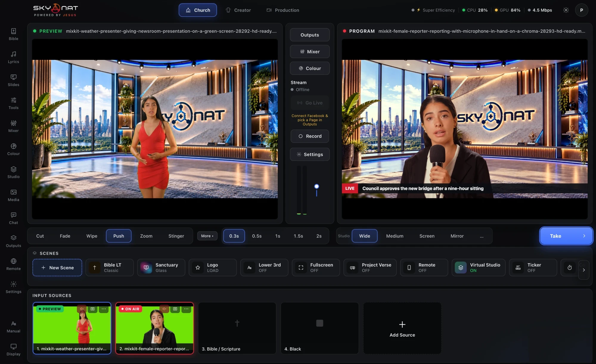The width and height of the screenshot is (596, 364).
Task: Open the Chat sidebar item
Action: 13,218
